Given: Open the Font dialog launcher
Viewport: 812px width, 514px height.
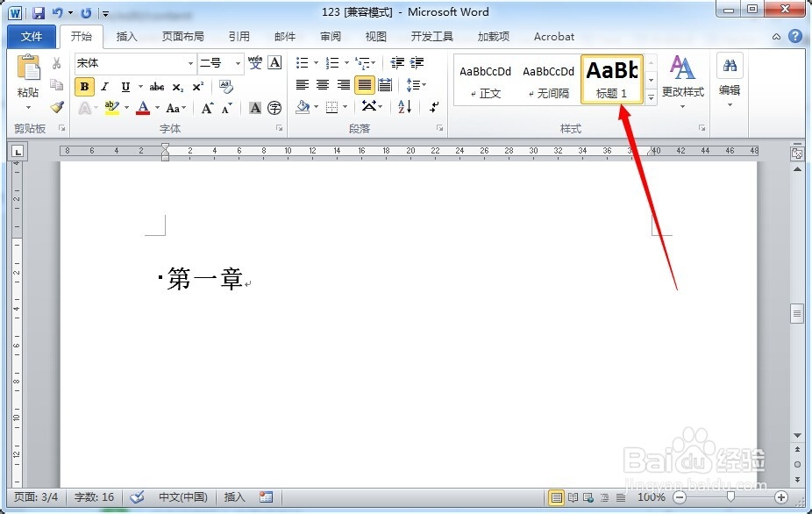Looking at the screenshot, I should tap(279, 128).
